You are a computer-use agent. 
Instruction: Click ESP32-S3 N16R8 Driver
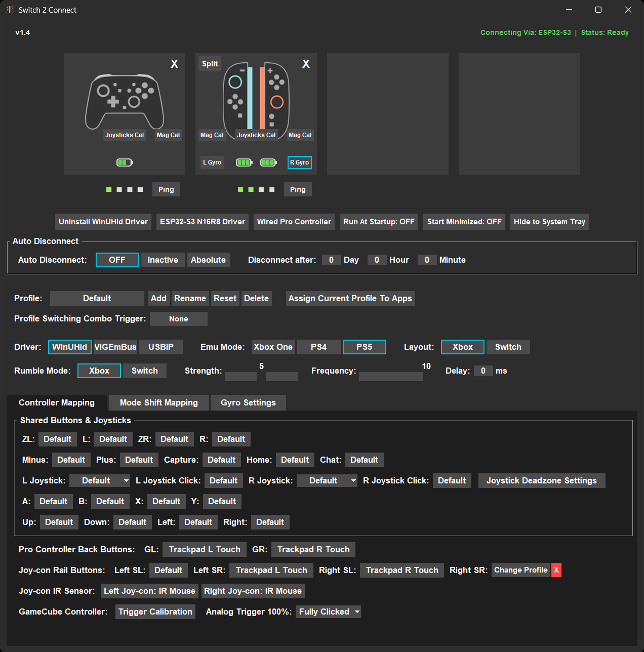pyautogui.click(x=203, y=222)
